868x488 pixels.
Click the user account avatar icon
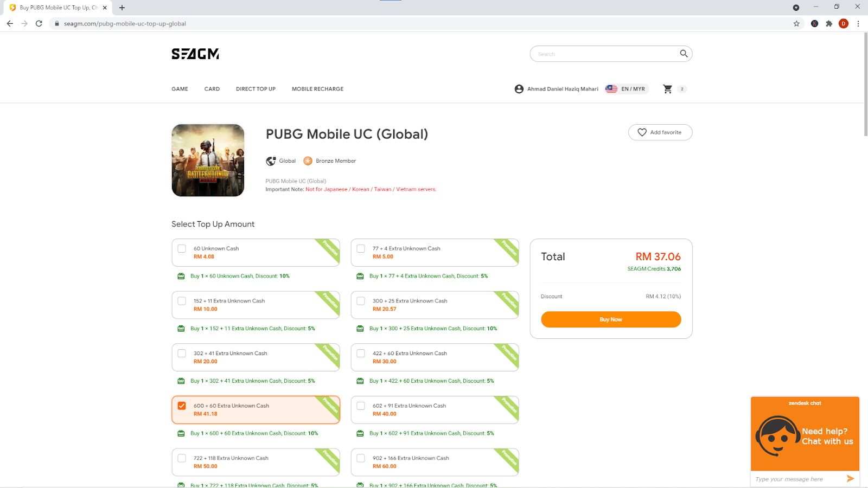(x=519, y=89)
